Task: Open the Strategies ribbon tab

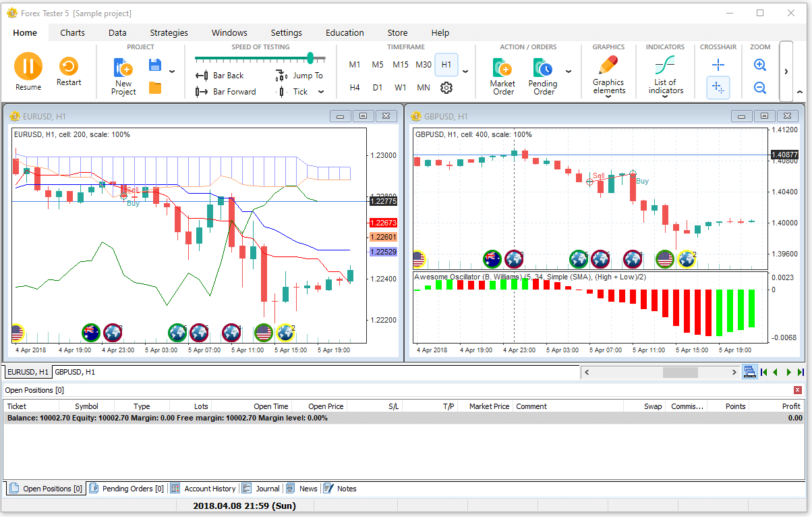Action: (169, 32)
